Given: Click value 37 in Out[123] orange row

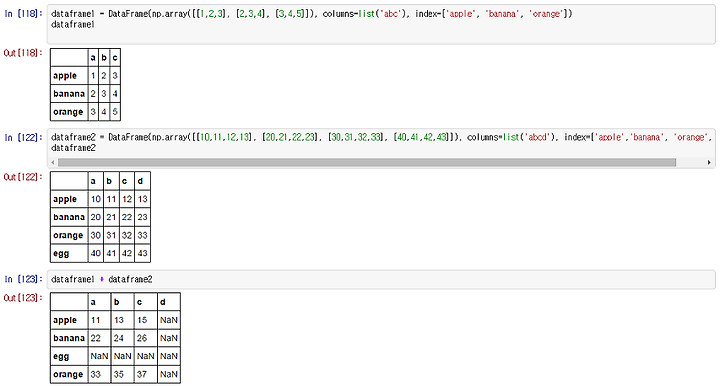Looking at the screenshot, I should [142, 374].
